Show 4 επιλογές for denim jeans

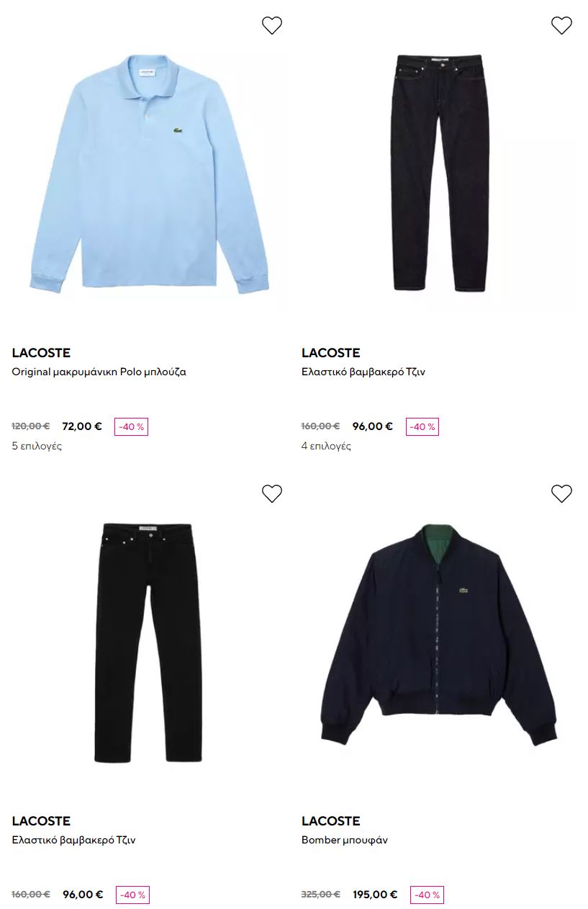click(x=326, y=446)
